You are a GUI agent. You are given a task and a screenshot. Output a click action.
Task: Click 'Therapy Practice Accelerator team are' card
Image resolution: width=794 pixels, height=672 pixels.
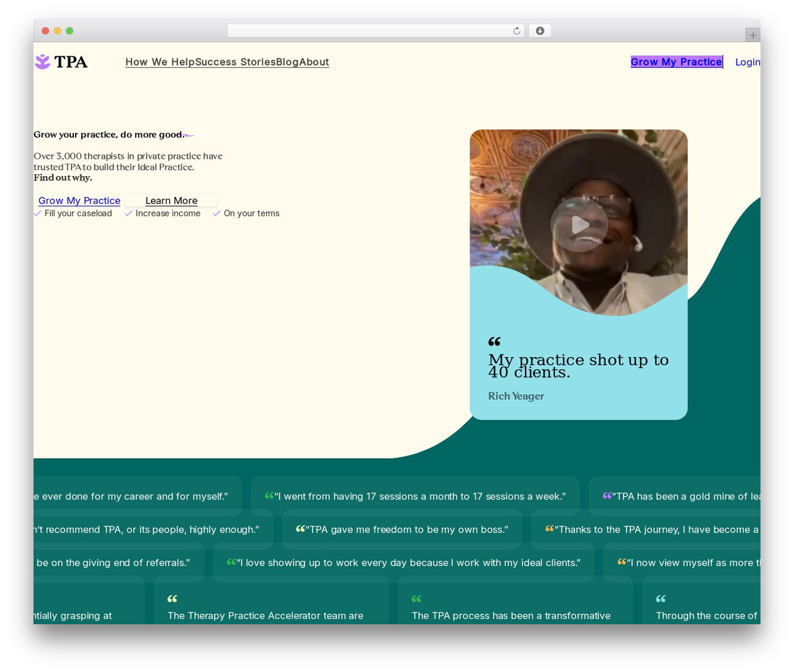271,600
